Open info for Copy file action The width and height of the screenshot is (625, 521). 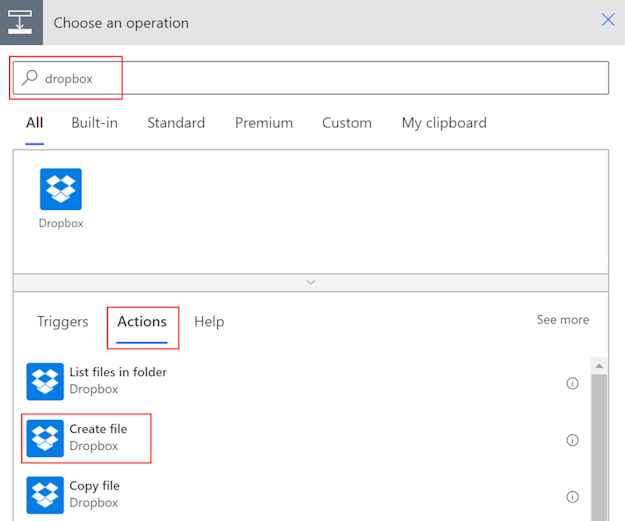tap(572, 497)
